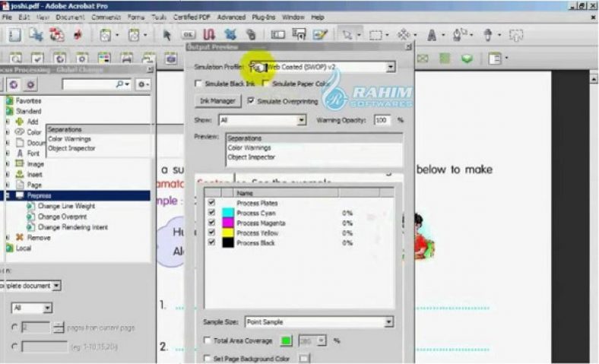The height and width of the screenshot is (364, 599).
Task: Click the pencil edit form icon
Action: [320, 35]
